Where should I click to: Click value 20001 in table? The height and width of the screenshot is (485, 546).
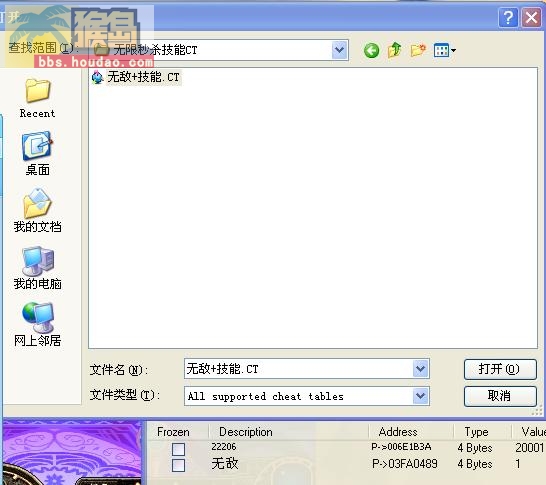click(x=529, y=447)
